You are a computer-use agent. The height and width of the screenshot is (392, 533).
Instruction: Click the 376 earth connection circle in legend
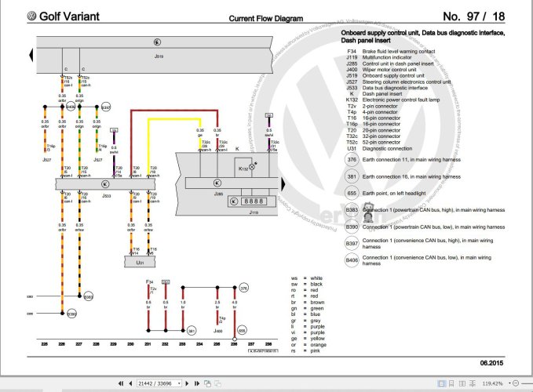pos(352,159)
